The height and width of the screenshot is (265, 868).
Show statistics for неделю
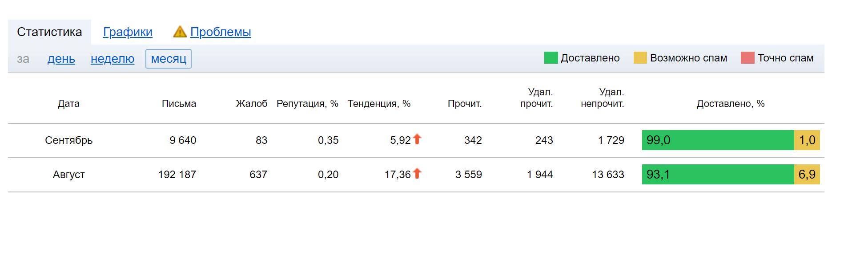[x=113, y=59]
